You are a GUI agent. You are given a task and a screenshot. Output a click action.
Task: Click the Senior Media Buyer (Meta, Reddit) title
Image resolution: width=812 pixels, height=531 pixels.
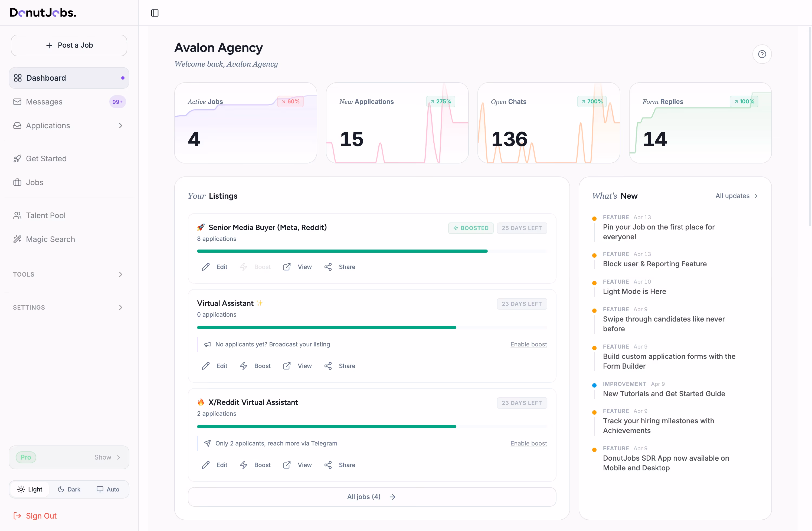point(267,227)
